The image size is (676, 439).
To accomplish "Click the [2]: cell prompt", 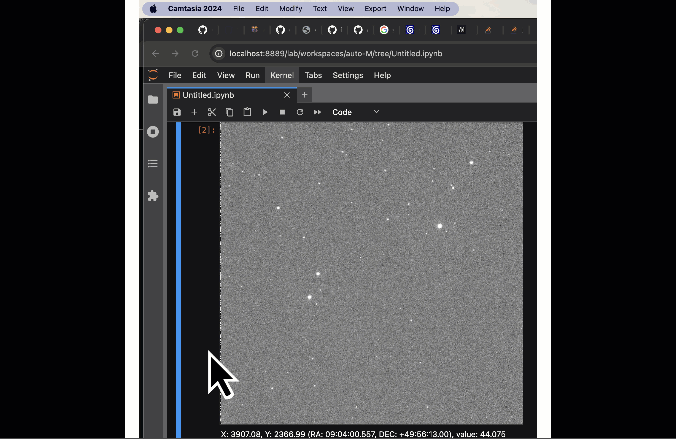I will pos(207,130).
